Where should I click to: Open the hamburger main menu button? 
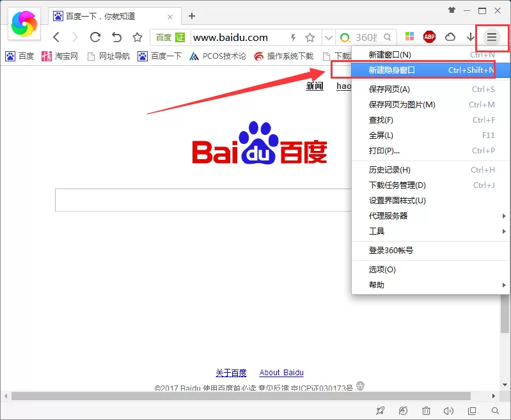tap(491, 37)
